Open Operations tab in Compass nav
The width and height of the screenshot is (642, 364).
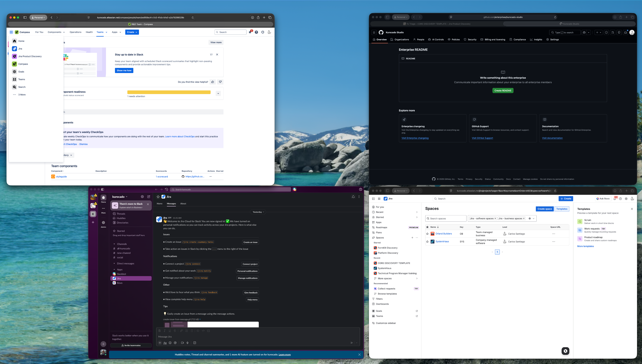pos(76,32)
